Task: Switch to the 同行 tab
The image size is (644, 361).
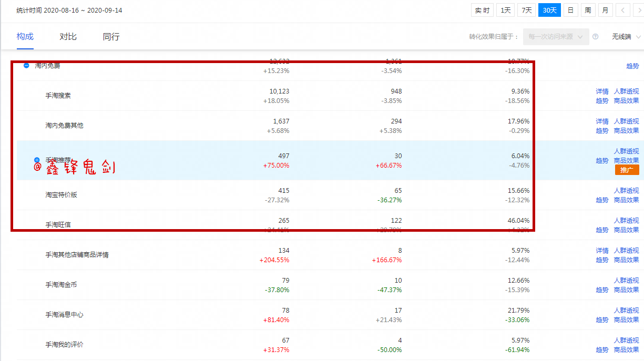Action: pyautogui.click(x=111, y=37)
